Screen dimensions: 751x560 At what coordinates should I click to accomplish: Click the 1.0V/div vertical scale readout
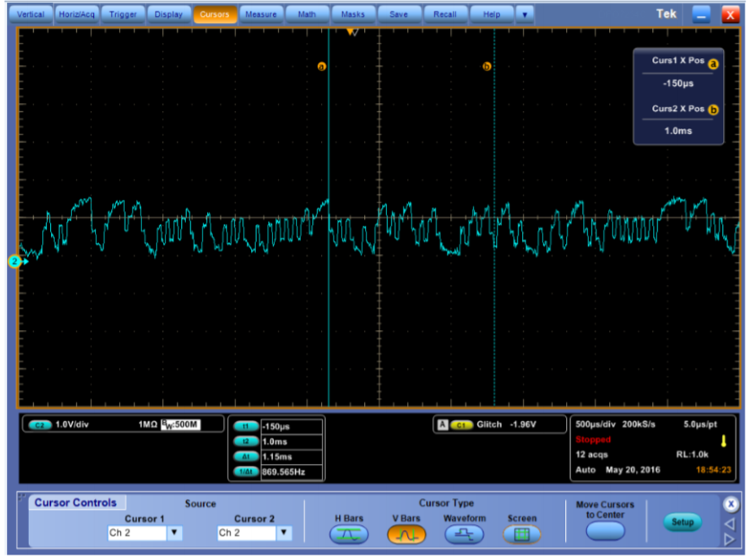coord(72,424)
